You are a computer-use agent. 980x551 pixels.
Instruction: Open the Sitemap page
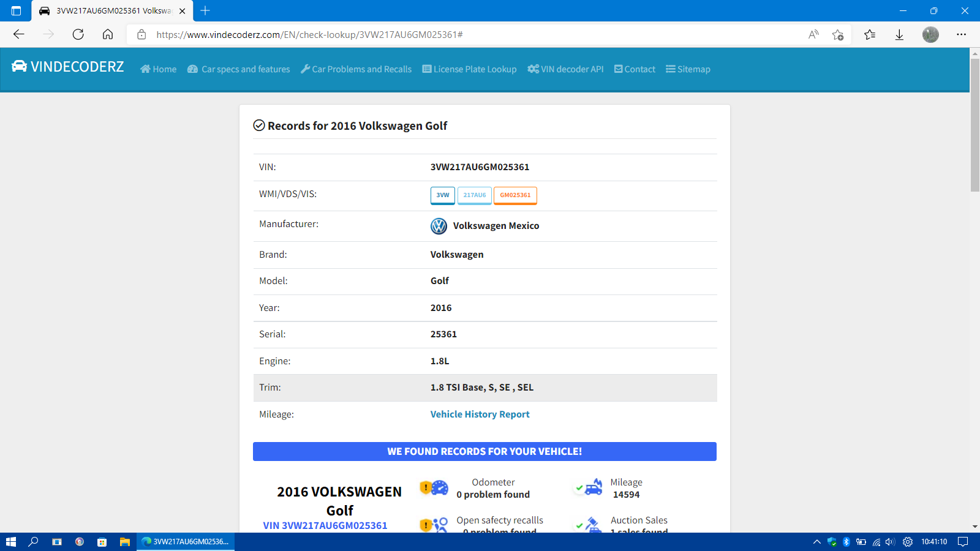pos(688,69)
